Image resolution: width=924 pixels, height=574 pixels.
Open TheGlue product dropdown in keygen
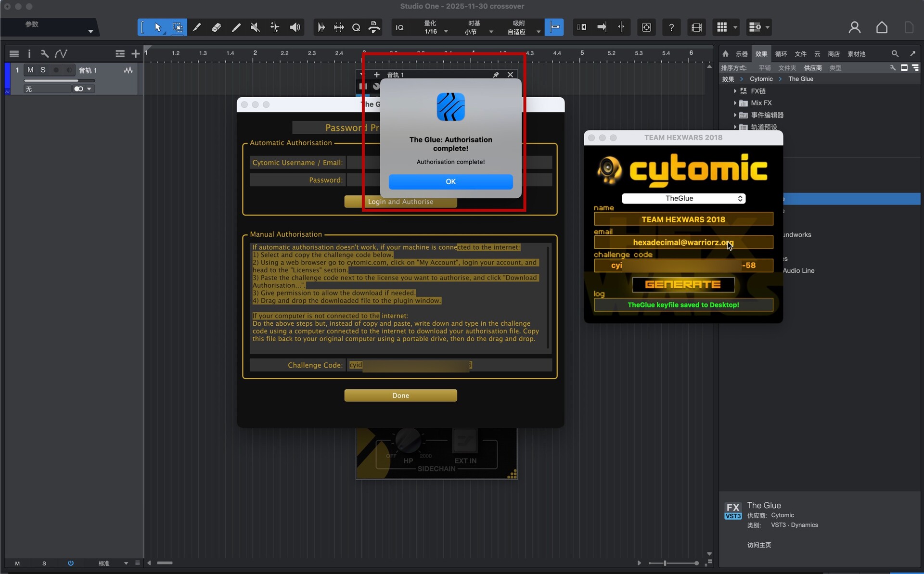click(683, 198)
